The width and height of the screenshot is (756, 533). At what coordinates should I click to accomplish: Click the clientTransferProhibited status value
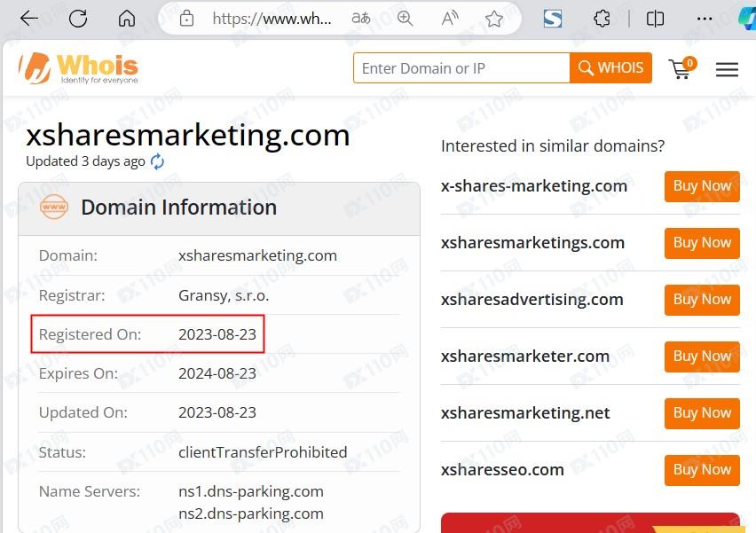click(263, 452)
